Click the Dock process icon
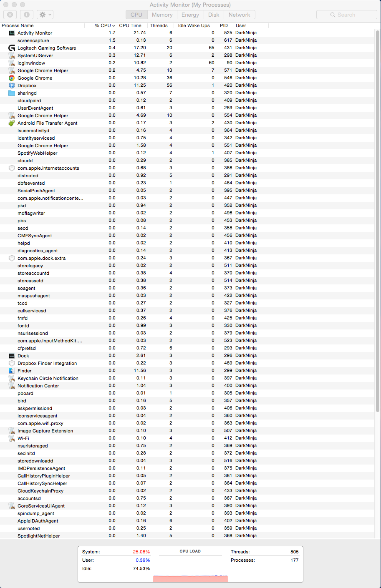Viewport: 381px width, 588px height. [x=12, y=356]
